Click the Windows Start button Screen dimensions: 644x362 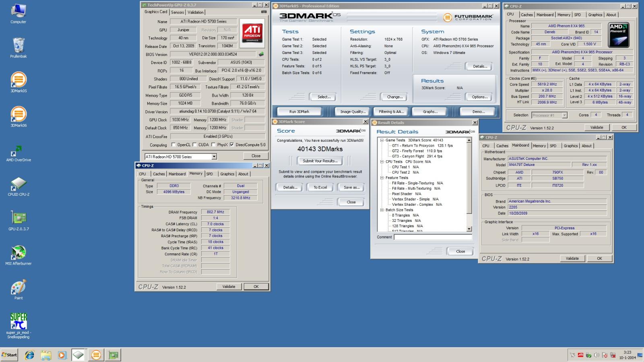(x=10, y=355)
